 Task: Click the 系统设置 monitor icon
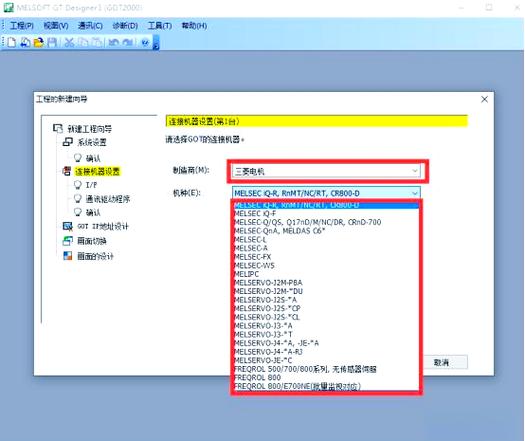tap(68, 142)
